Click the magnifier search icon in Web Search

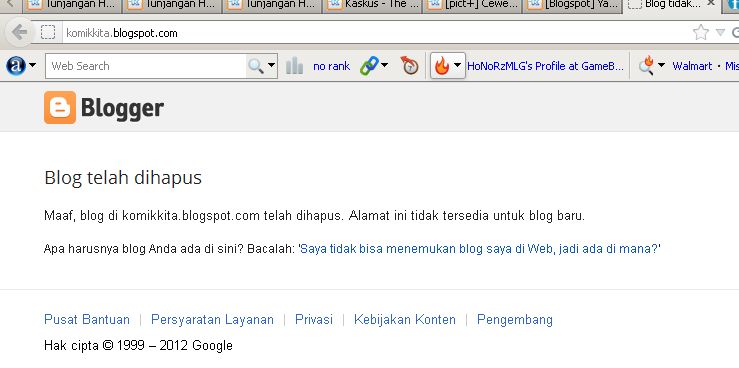click(255, 66)
